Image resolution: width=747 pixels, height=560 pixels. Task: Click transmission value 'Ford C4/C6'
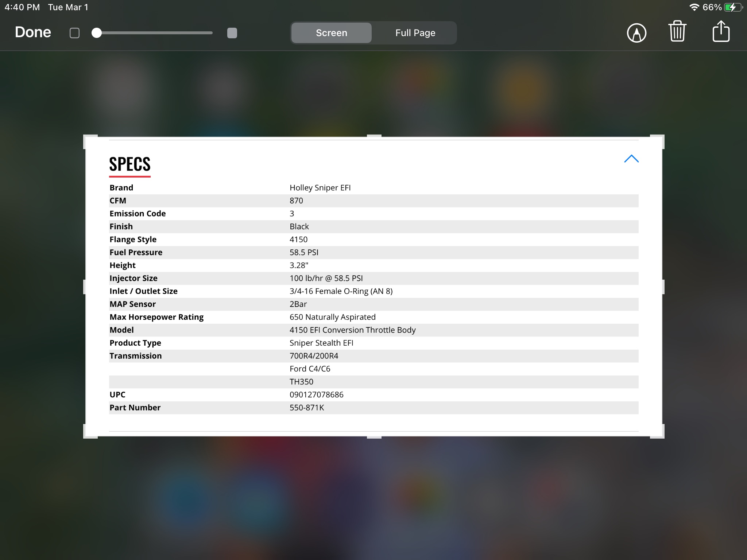click(310, 369)
